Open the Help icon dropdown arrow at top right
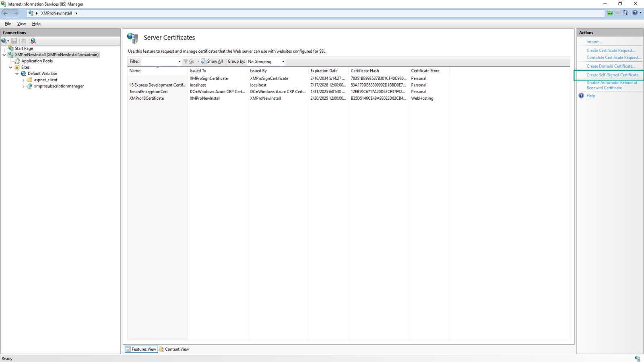The height and width of the screenshot is (362, 644). coord(640,13)
